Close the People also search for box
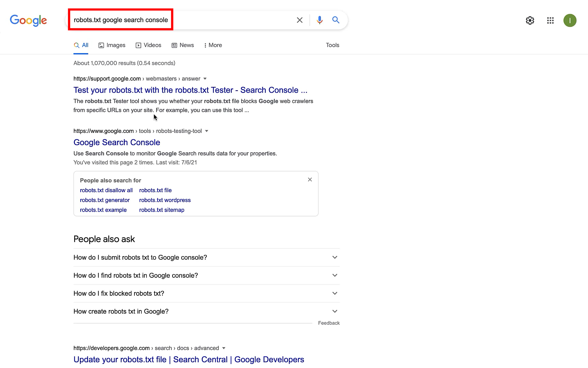The image size is (588, 368). (310, 180)
